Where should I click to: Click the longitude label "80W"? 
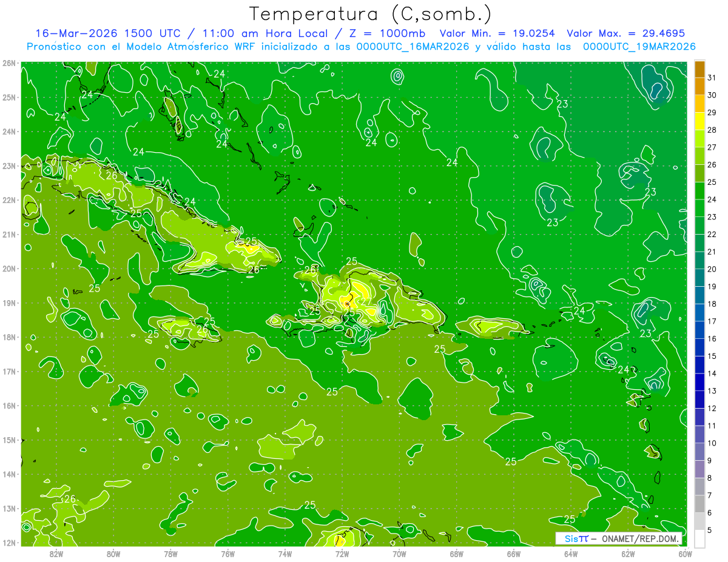pos(113,554)
